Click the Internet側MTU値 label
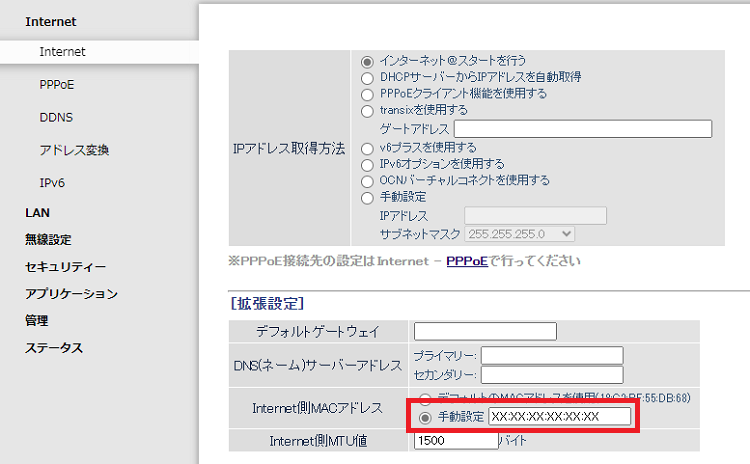This screenshot has width=750, height=464. click(x=318, y=441)
